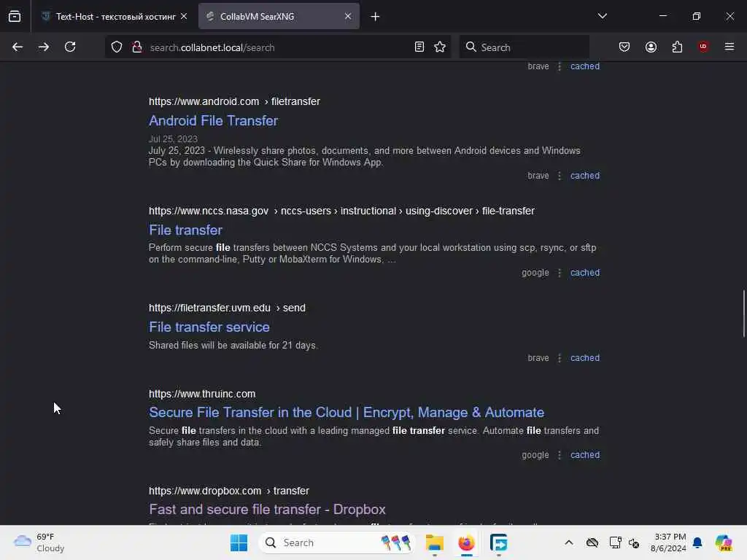Reload the current search page

point(70,47)
